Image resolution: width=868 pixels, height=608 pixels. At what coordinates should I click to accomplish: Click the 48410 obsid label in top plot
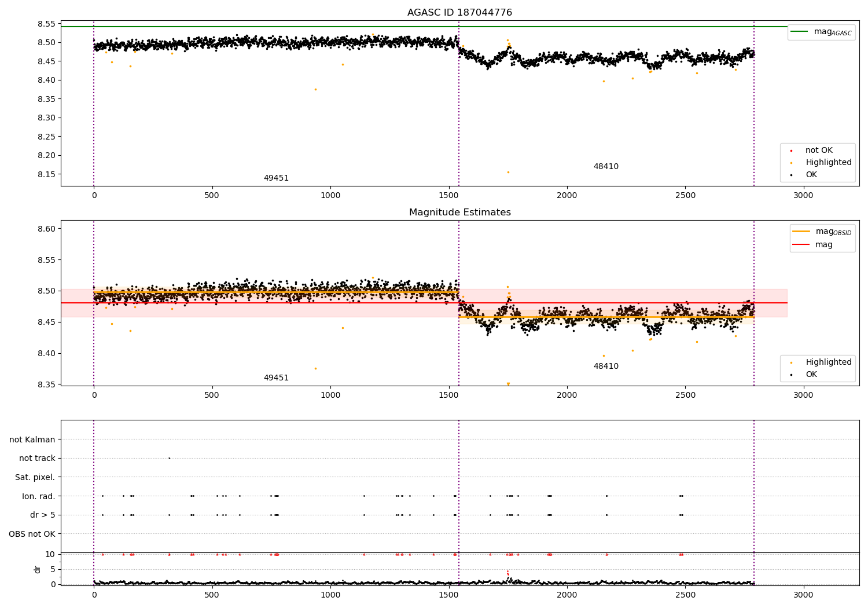(606, 167)
